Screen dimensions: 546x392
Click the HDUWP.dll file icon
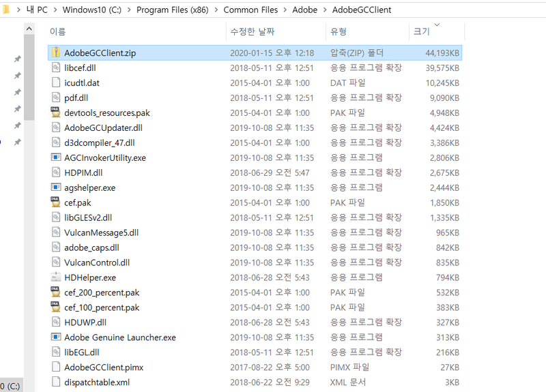tap(56, 322)
